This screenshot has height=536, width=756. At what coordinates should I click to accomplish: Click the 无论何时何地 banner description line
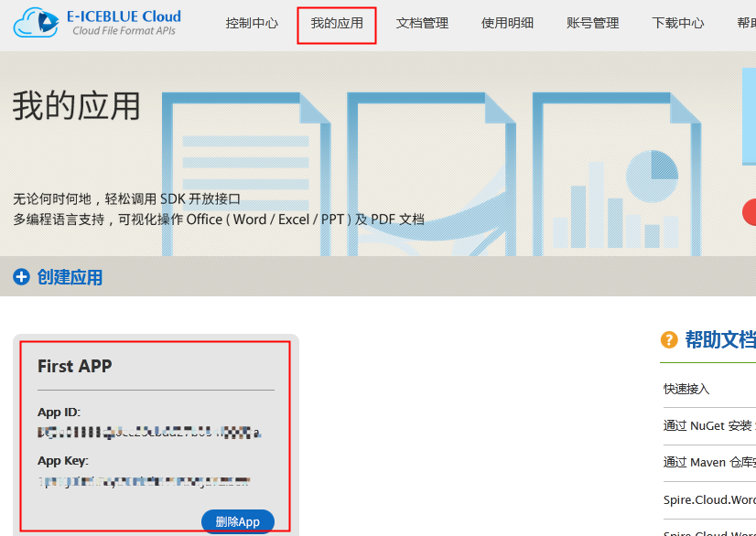(x=127, y=199)
